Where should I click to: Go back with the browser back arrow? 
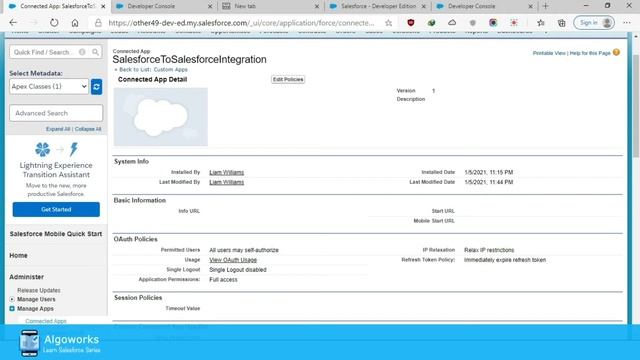[x=13, y=23]
